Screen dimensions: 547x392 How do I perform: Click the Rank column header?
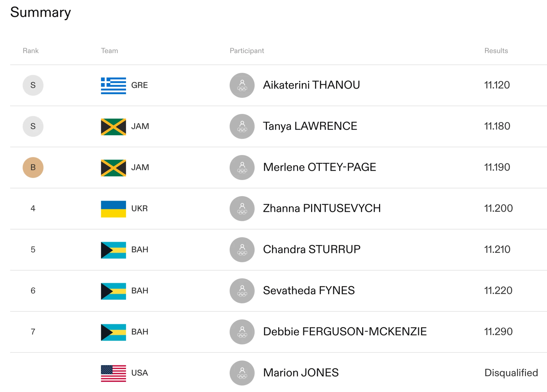[30, 51]
